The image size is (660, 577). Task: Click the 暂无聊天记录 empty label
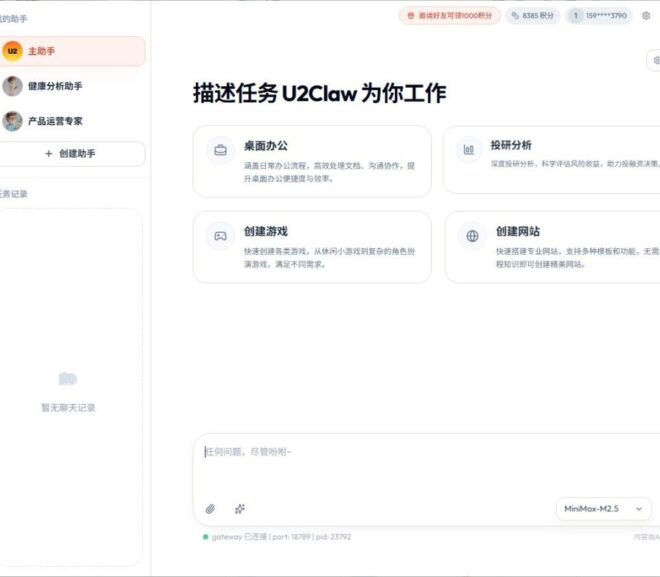68,407
